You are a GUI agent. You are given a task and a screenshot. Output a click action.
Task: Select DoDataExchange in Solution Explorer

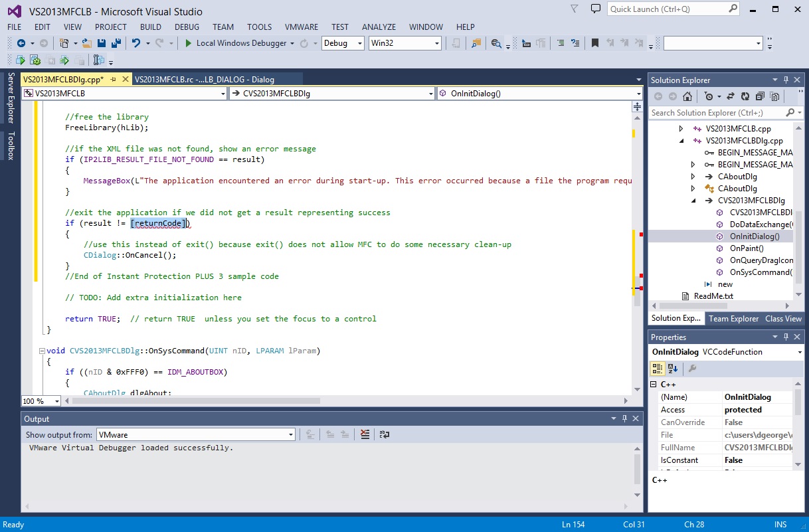click(x=761, y=224)
